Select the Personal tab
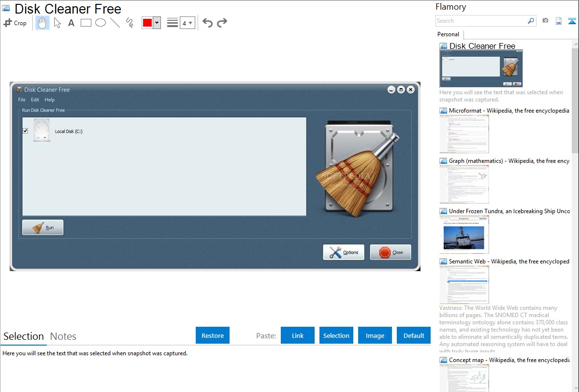Viewport: 579px width, 392px height. point(449,34)
